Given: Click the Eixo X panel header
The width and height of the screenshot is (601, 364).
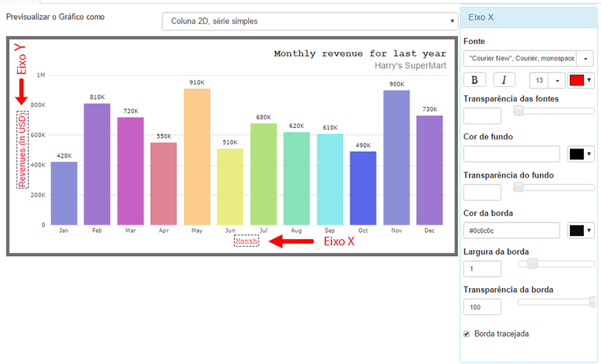Looking at the screenshot, I should 528,17.
